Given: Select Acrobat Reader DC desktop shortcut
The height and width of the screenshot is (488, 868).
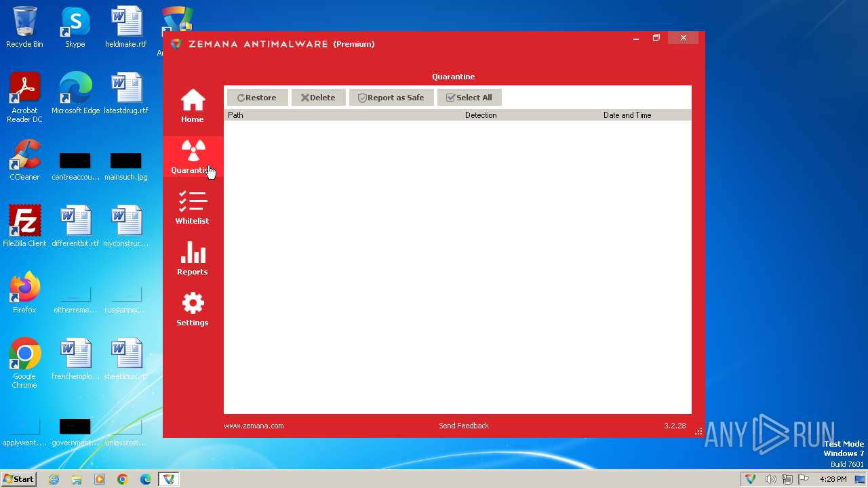Looking at the screenshot, I should pos(24,98).
